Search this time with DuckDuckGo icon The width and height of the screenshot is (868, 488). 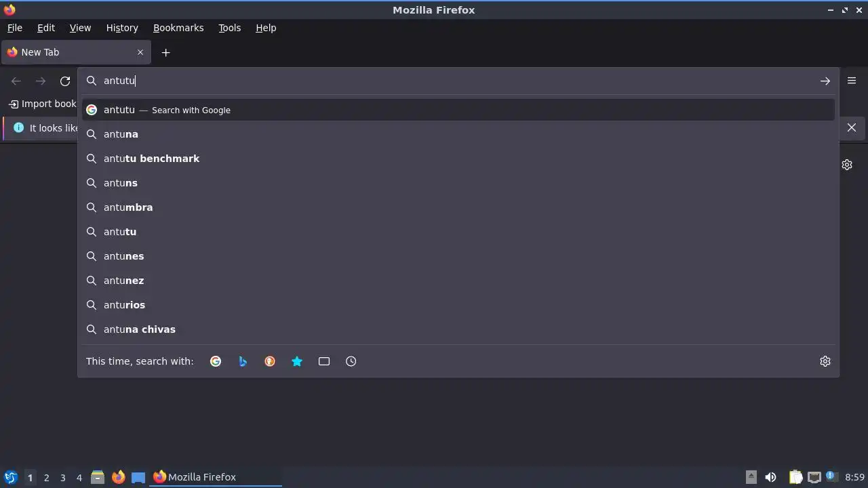click(270, 361)
